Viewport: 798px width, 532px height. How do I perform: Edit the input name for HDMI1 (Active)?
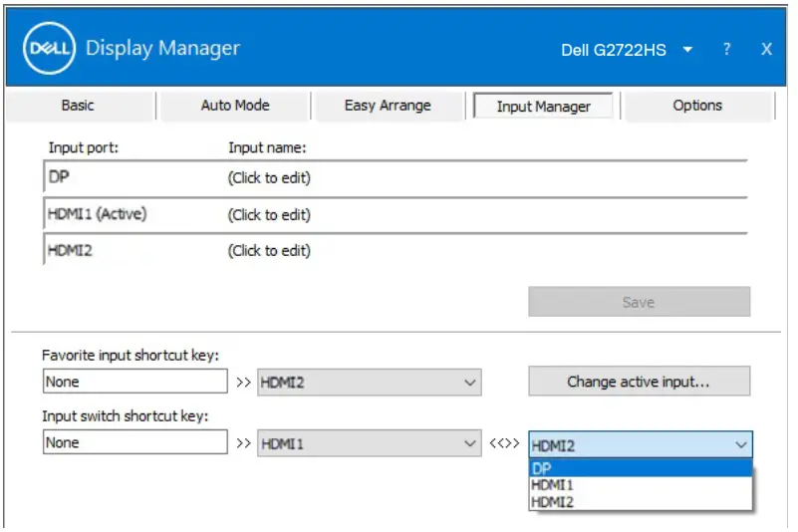point(269,215)
